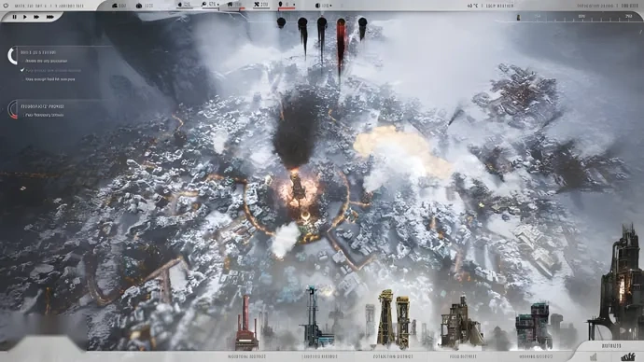Click the leftmost black faction pin
The width and height of the screenshot is (644, 362).
coord(281,22)
